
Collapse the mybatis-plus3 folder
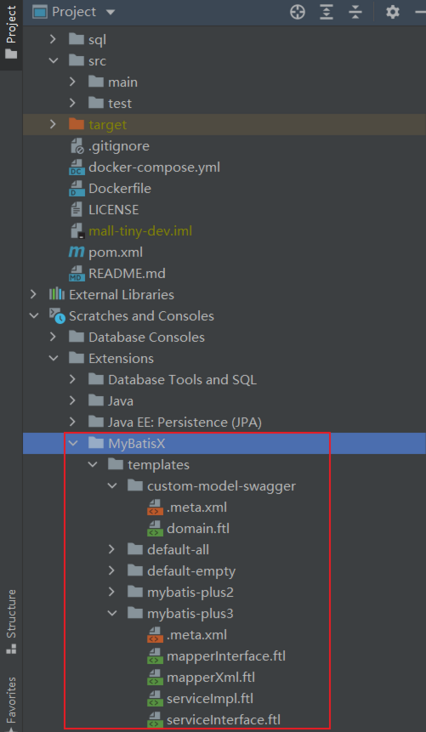112,613
